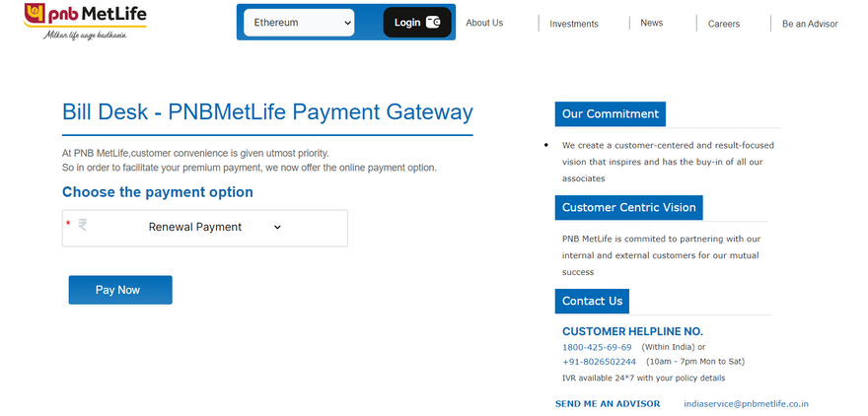Click the SEND ME AN ADVISOR link

tap(608, 404)
